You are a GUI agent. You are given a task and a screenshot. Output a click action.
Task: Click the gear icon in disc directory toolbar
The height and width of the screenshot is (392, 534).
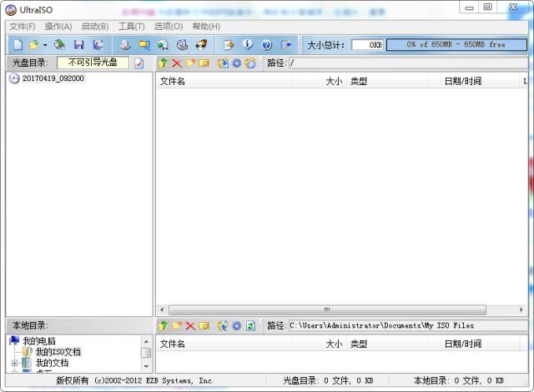coord(237,63)
